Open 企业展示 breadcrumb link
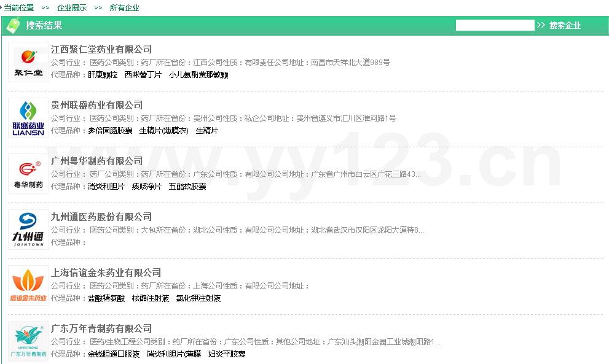The image size is (609, 364). (x=72, y=8)
